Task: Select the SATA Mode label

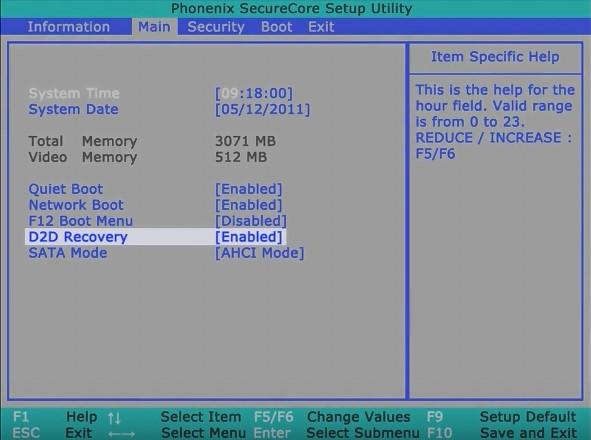Action: tap(68, 253)
